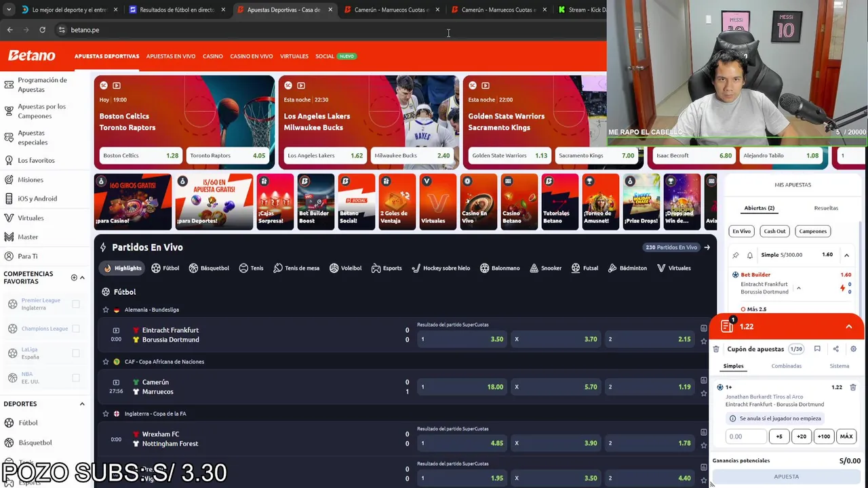The width and height of the screenshot is (868, 488).
Task: Set stake to MÁX
Action: point(846,436)
